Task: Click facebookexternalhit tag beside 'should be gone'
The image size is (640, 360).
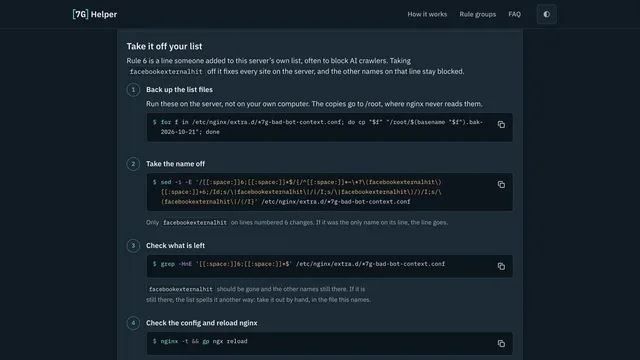Action: click(180, 289)
